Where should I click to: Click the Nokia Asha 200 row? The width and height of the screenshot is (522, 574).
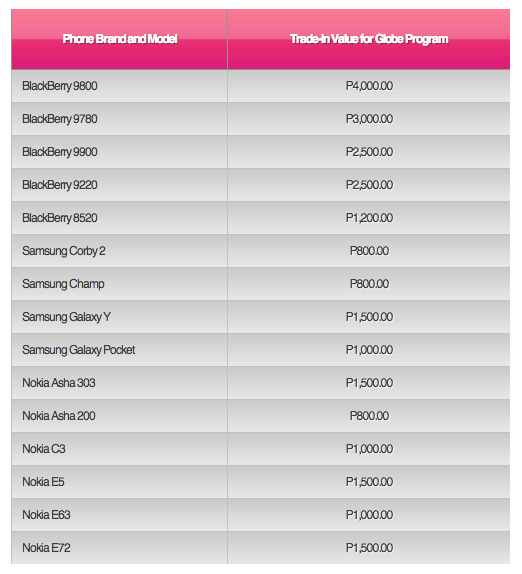260,416
